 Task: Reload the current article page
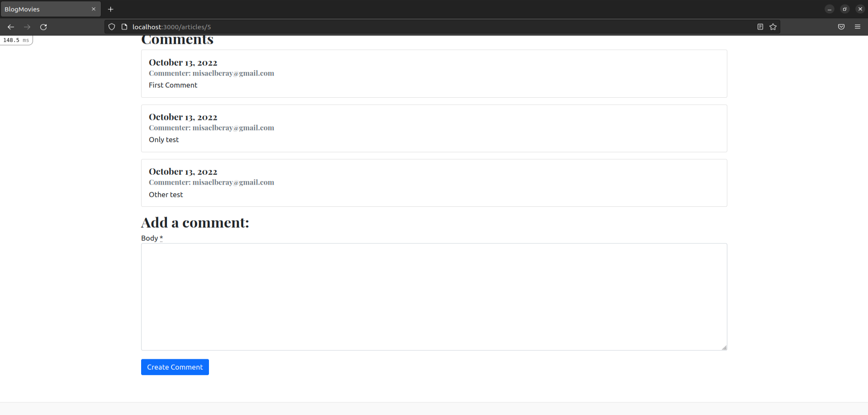[x=43, y=27]
